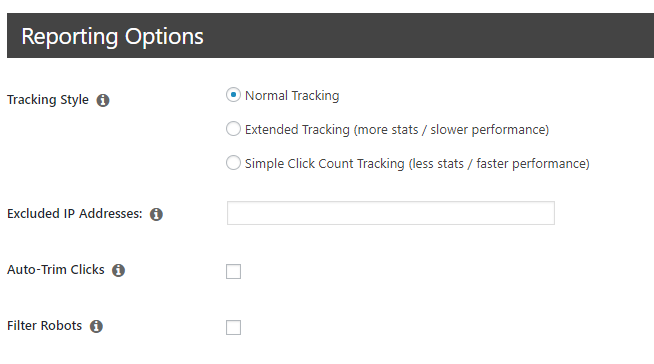
Task: Open the Excluded IP Addresses info tooltip icon
Action: pyautogui.click(x=156, y=214)
